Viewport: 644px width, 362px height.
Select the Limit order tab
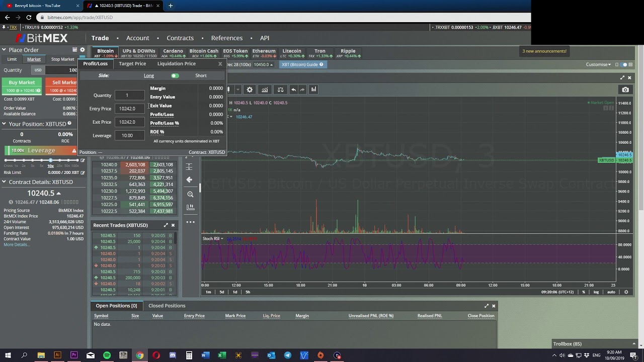12,59
